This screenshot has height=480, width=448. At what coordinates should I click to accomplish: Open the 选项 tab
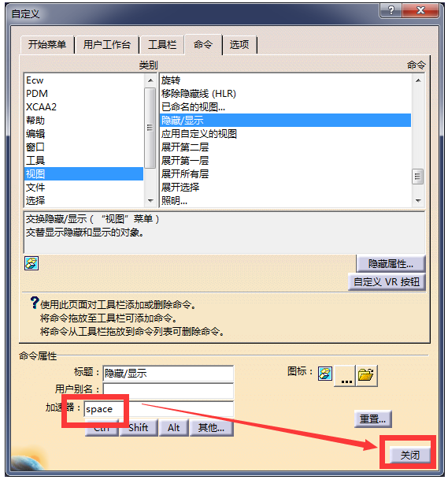[239, 45]
